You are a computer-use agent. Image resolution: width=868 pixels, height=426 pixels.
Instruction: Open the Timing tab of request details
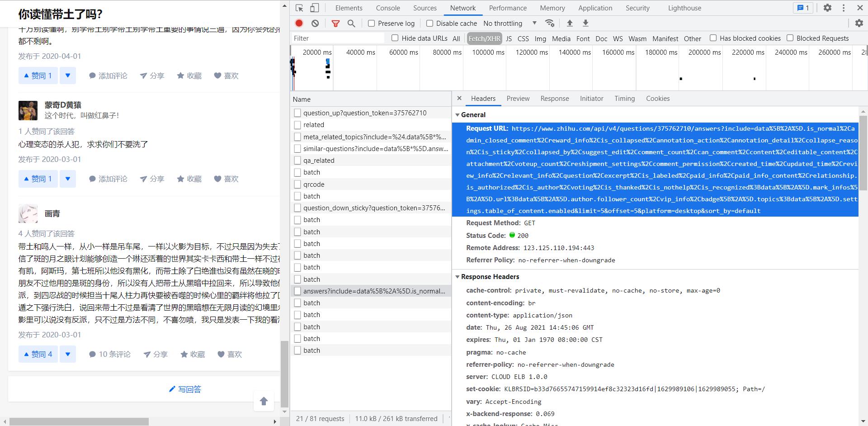pos(624,99)
